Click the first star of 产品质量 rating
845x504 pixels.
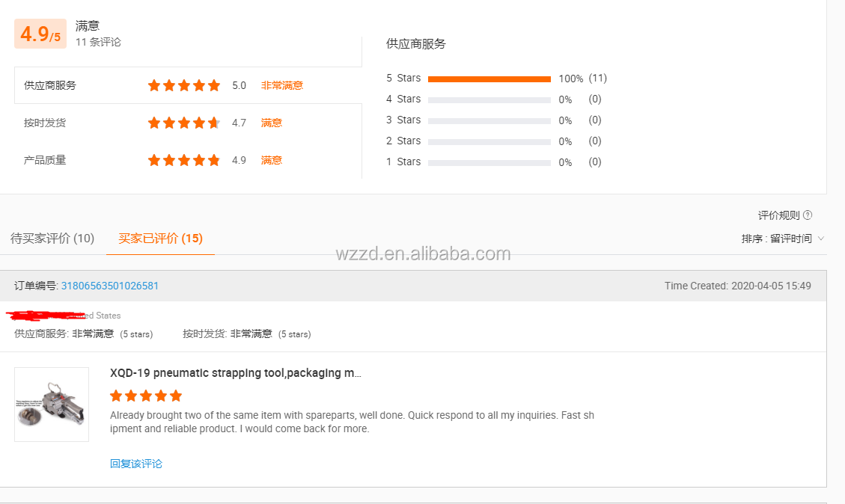point(154,159)
